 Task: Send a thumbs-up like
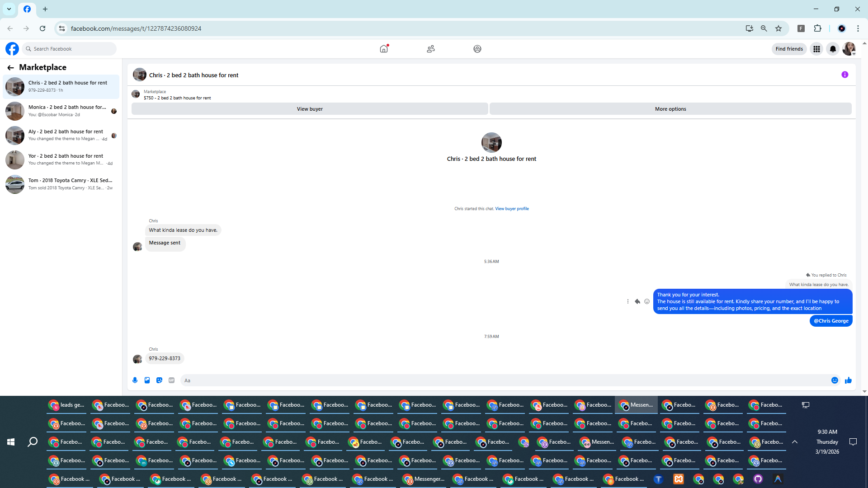(848, 380)
